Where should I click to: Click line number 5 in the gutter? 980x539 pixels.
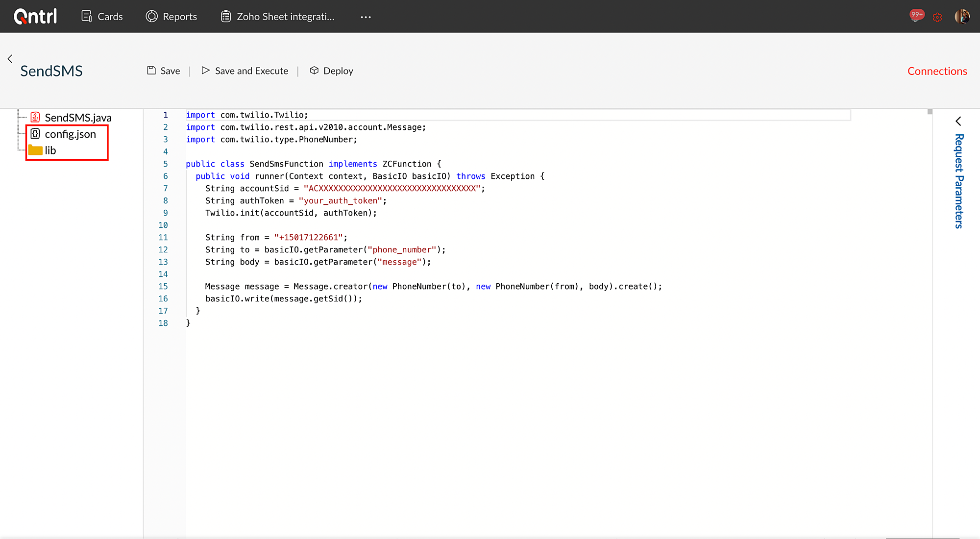165,164
